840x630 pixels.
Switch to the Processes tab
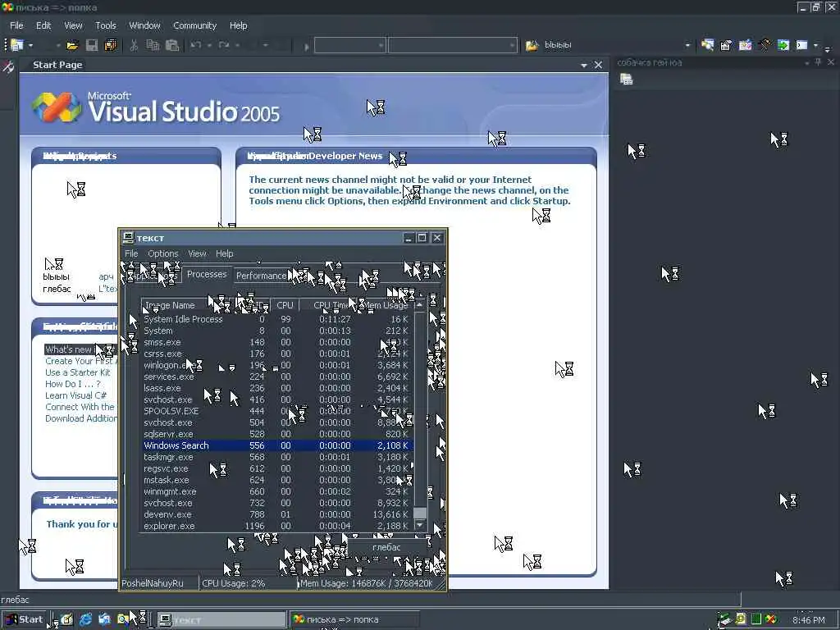[207, 274]
